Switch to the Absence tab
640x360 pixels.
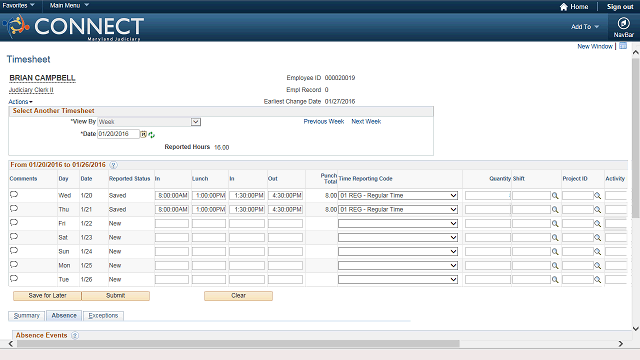click(64, 316)
